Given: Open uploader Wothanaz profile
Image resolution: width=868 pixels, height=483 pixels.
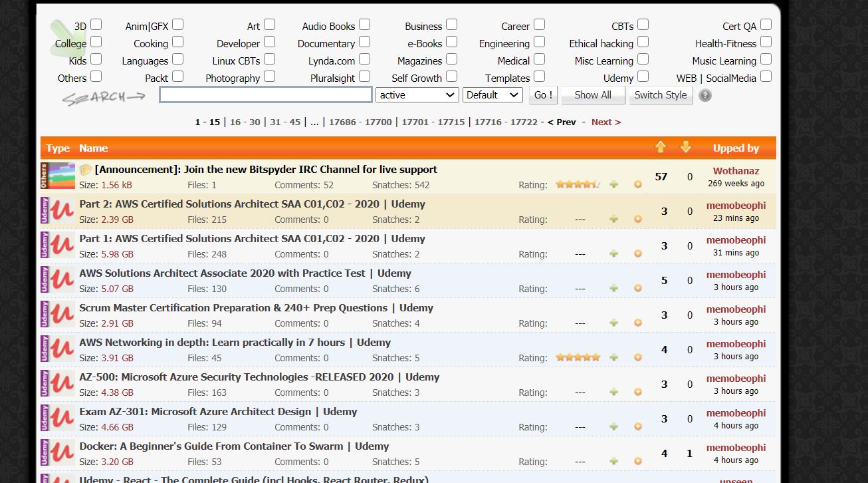Looking at the screenshot, I should click(x=736, y=171).
